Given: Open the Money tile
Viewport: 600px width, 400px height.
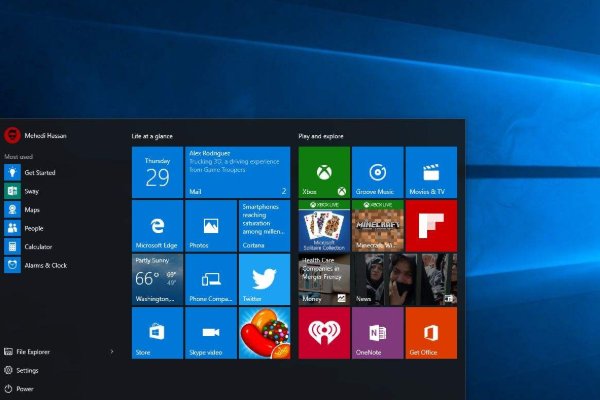Looking at the screenshot, I should click(324, 279).
